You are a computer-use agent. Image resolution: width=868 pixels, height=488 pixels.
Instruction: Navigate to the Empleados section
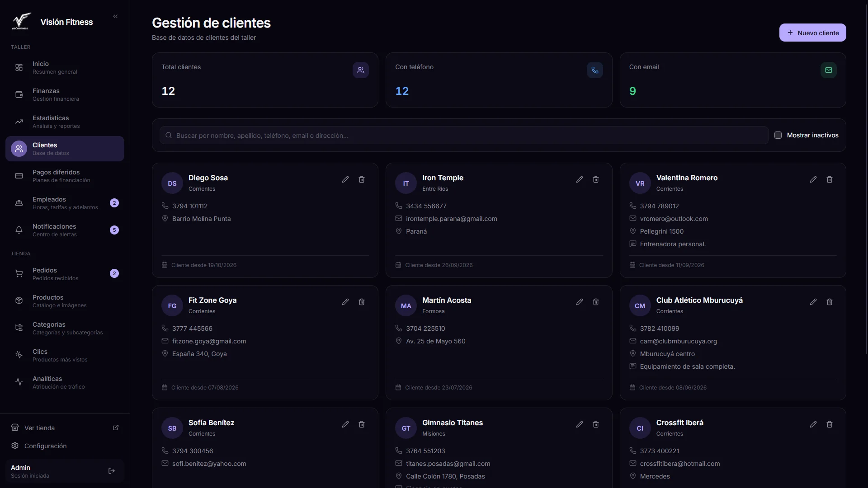65,203
